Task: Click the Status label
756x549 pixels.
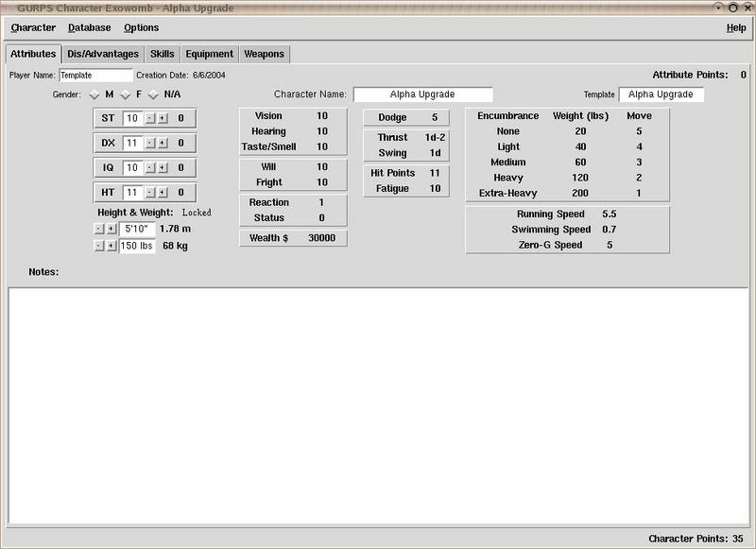Action: (269, 218)
